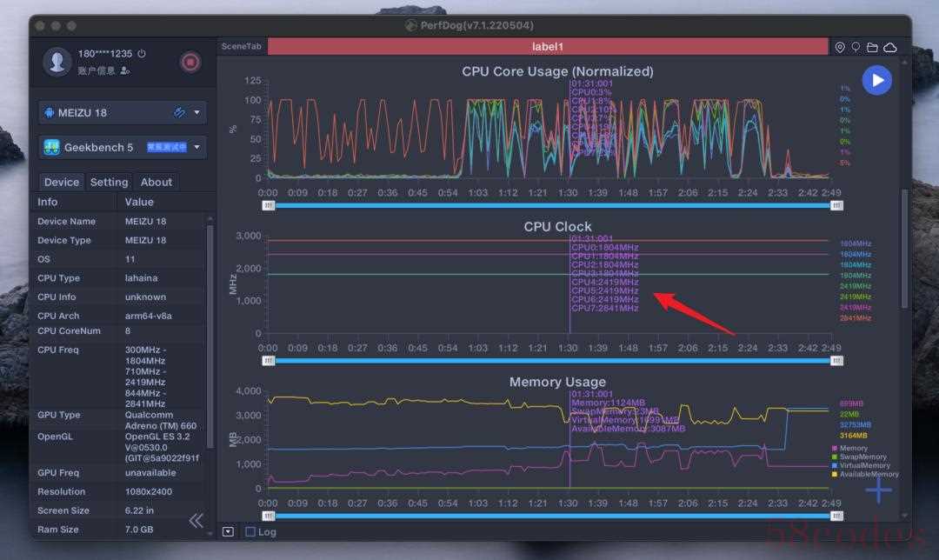Image resolution: width=939 pixels, height=560 pixels.
Task: Click left handle of CPU Core Usage range slider
Action: point(269,205)
